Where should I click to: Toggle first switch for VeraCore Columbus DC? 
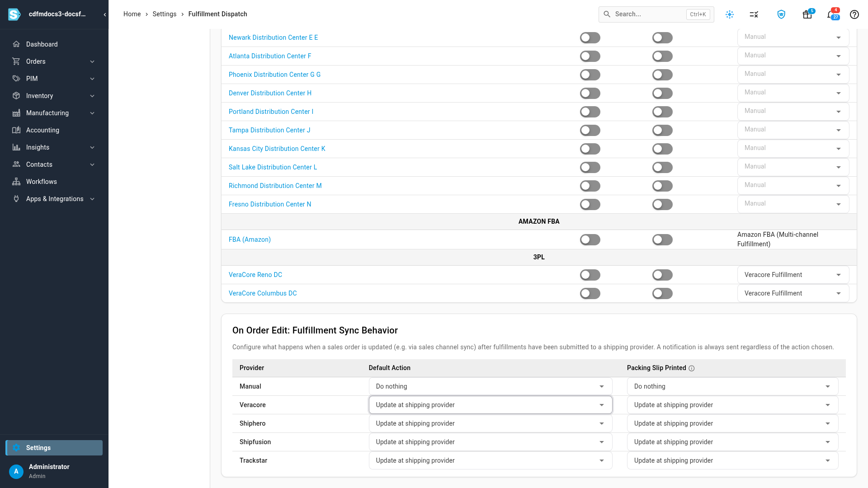590,293
